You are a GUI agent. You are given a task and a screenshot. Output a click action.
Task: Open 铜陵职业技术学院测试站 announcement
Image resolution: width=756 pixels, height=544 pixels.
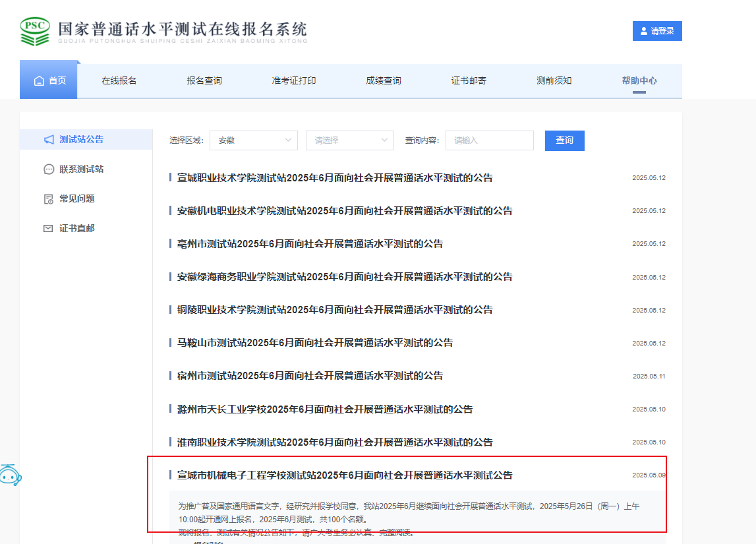(335, 310)
